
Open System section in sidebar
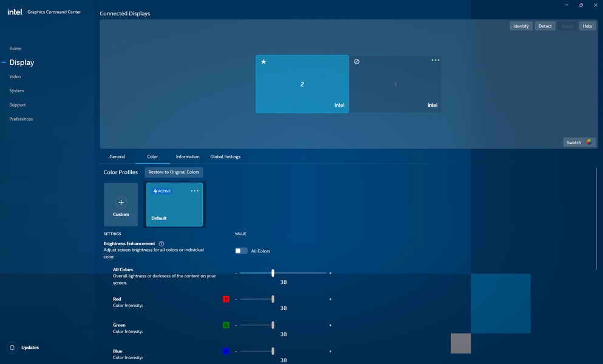[x=16, y=91]
